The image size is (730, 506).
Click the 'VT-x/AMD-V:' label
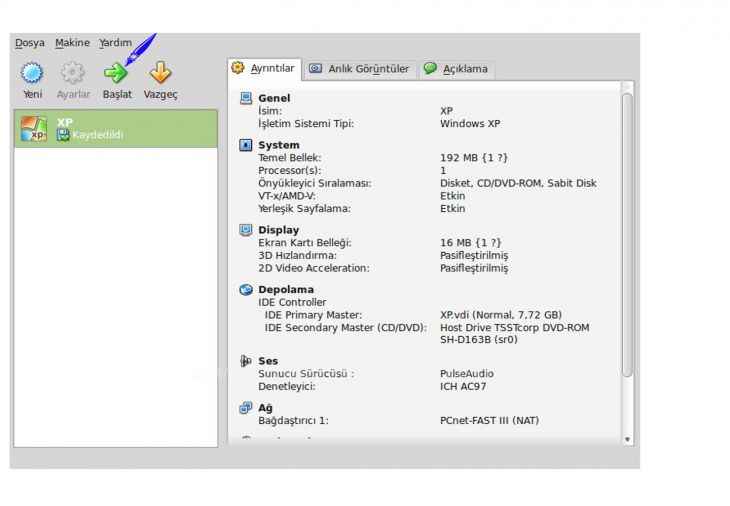click(x=287, y=196)
